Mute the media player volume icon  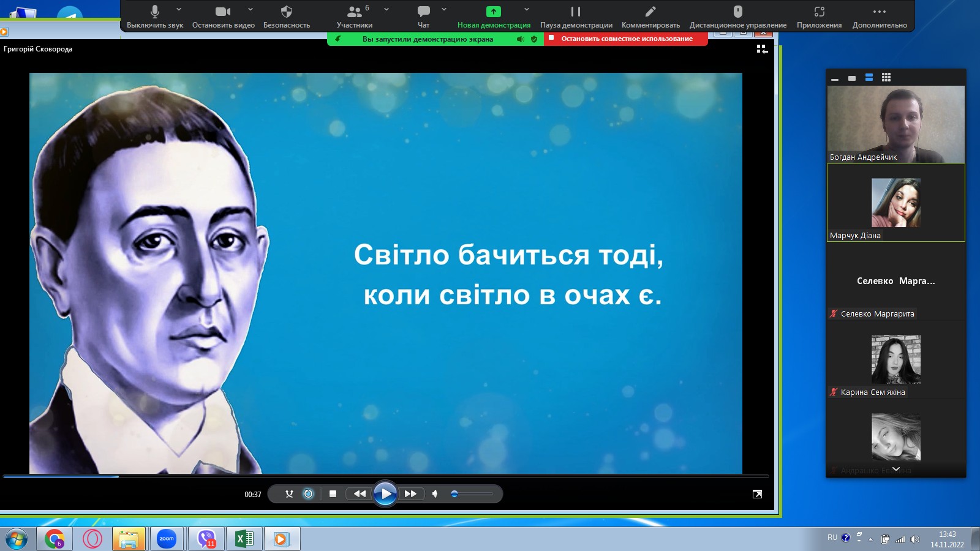tap(435, 493)
